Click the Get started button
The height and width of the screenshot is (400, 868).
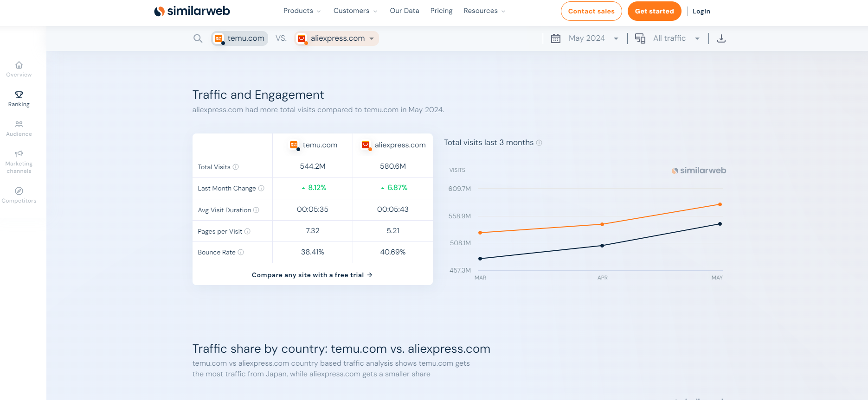[654, 11]
